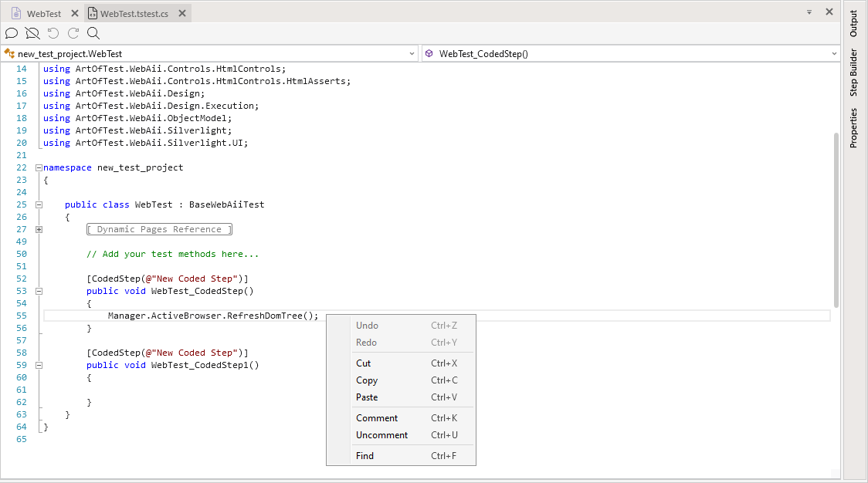Close the WebTest.tstest.cs tab

click(x=182, y=13)
